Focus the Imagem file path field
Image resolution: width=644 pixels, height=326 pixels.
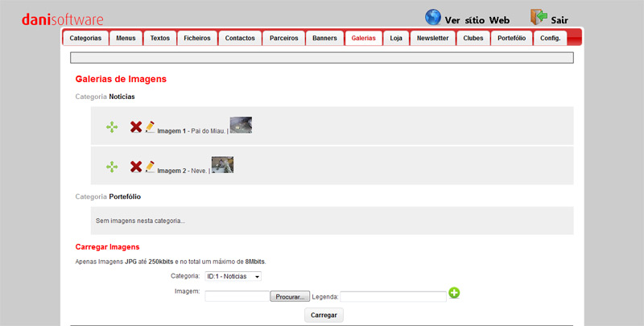tap(237, 297)
